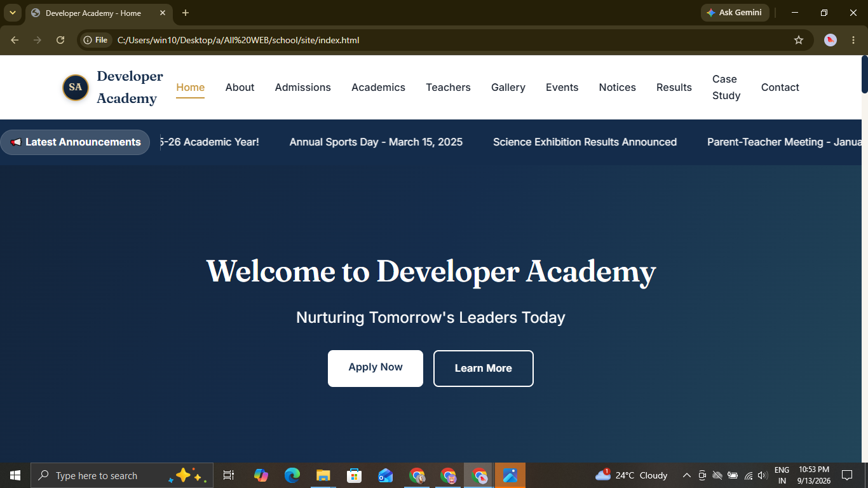Click the Learn More button
This screenshot has height=488, width=868.
pos(484,369)
